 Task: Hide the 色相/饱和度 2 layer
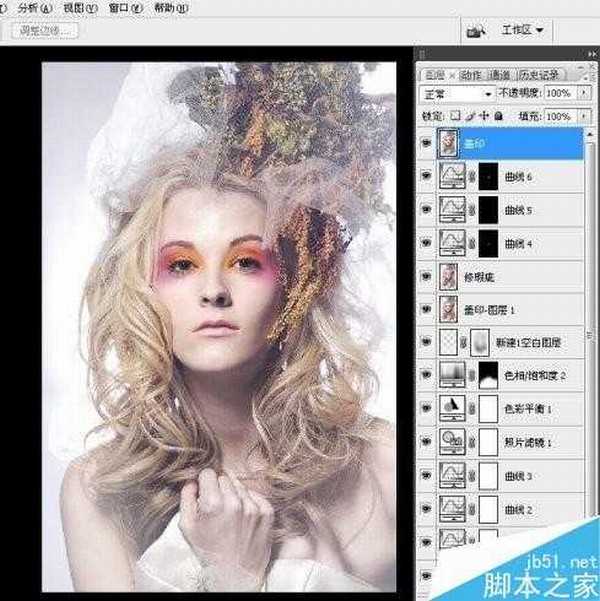coord(428,375)
